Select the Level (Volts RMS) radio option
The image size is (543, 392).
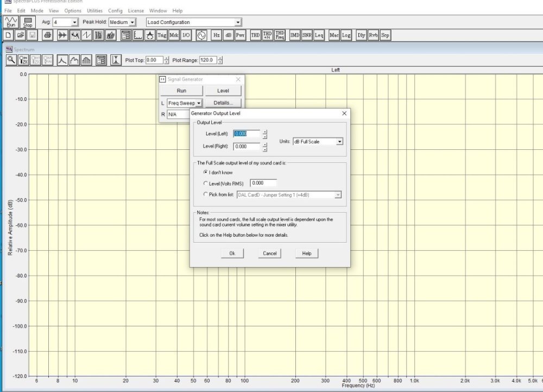click(205, 184)
